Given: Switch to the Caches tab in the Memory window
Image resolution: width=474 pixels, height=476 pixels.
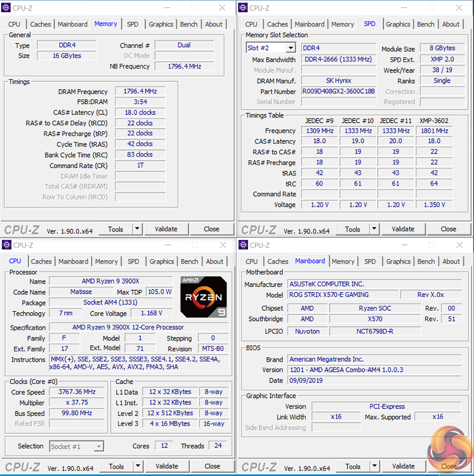Looking at the screenshot, I should point(40,24).
